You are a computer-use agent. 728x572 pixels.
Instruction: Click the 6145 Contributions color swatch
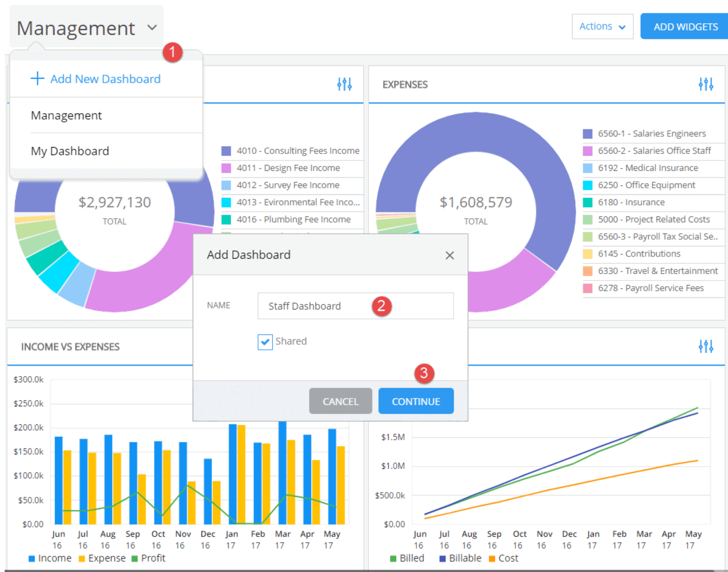(x=587, y=254)
